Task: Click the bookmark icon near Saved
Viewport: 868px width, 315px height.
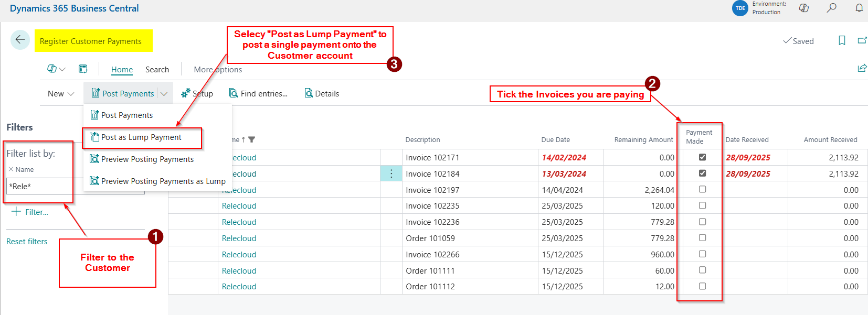Action: click(x=842, y=40)
